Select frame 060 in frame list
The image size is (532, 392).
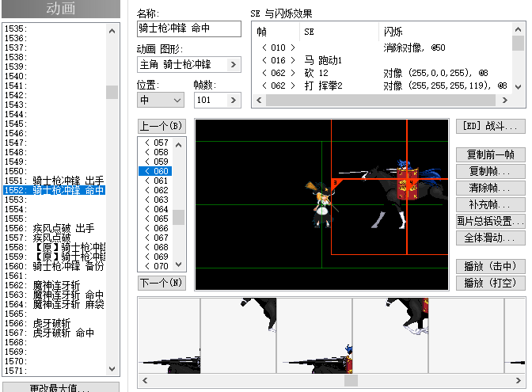click(x=156, y=171)
